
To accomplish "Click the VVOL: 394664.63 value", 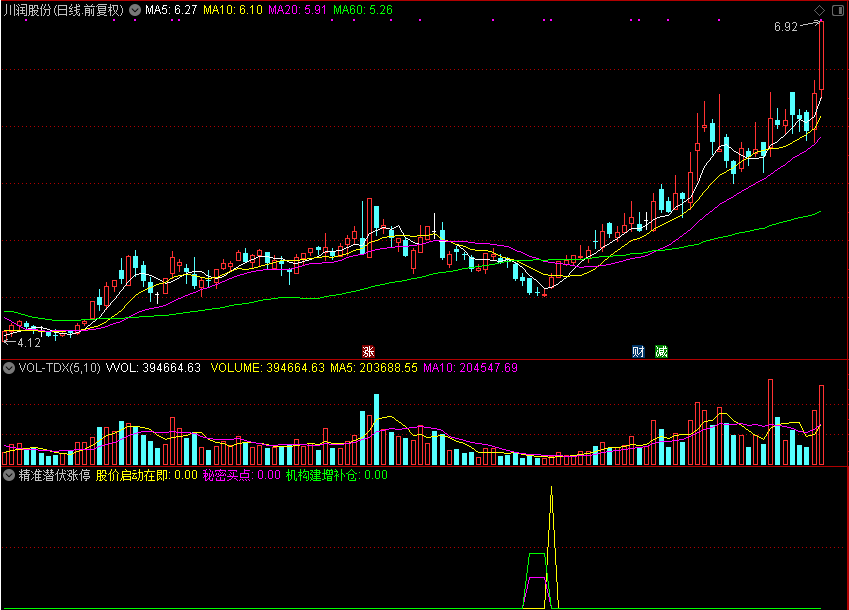I will (153, 368).
